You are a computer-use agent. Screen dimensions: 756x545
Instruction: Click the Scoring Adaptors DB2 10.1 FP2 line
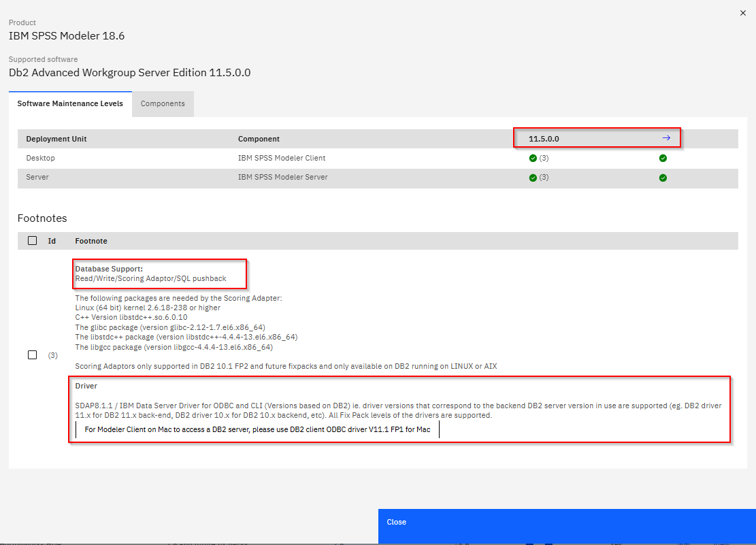pos(286,366)
